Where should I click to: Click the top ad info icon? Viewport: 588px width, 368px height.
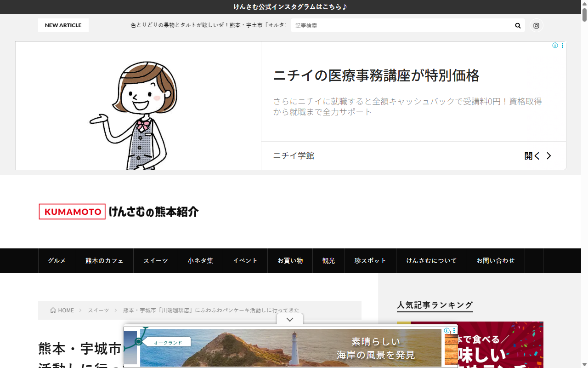pyautogui.click(x=555, y=46)
